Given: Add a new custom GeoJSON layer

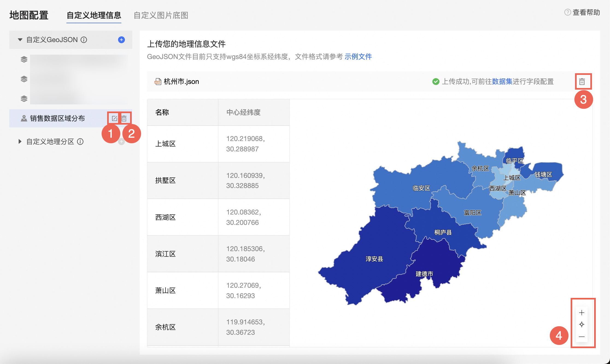Looking at the screenshot, I should [121, 40].
